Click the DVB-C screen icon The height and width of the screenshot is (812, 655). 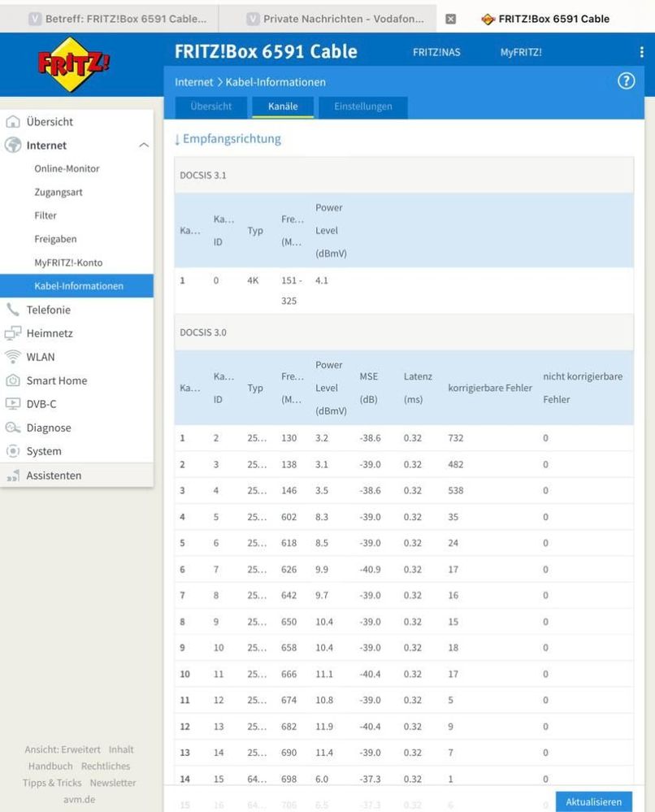pyautogui.click(x=12, y=404)
